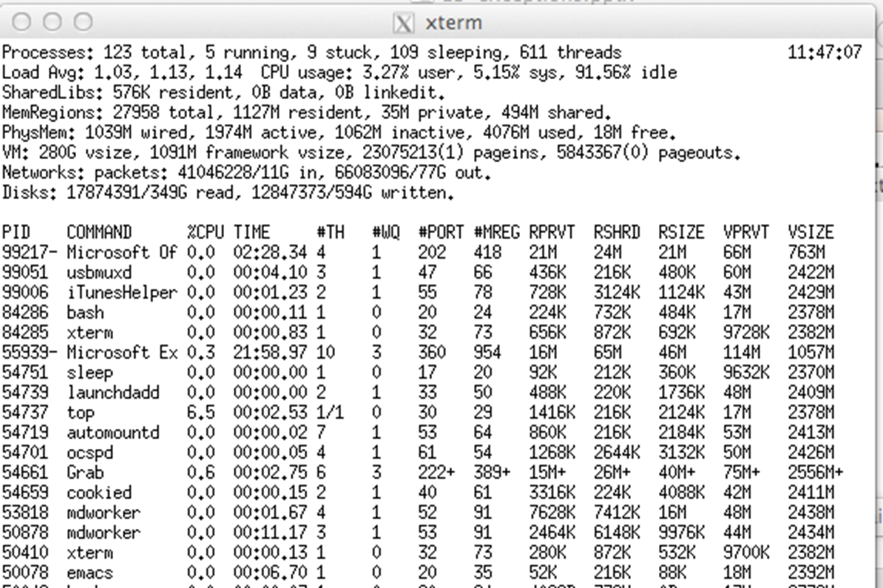Select the Grab process name
This screenshot has height=588, width=883.
pos(84,472)
